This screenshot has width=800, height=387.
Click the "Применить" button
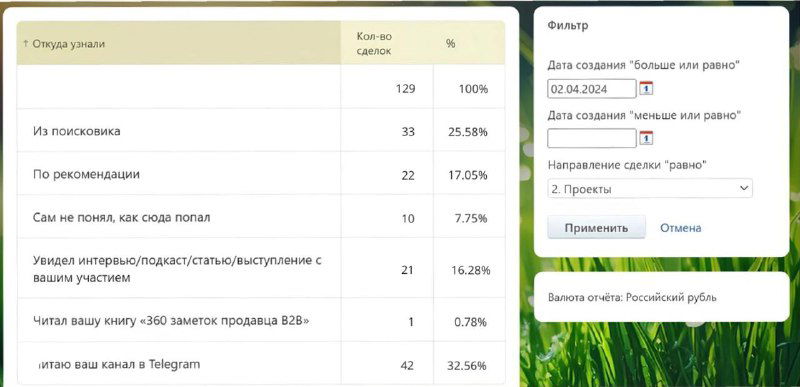(x=596, y=228)
